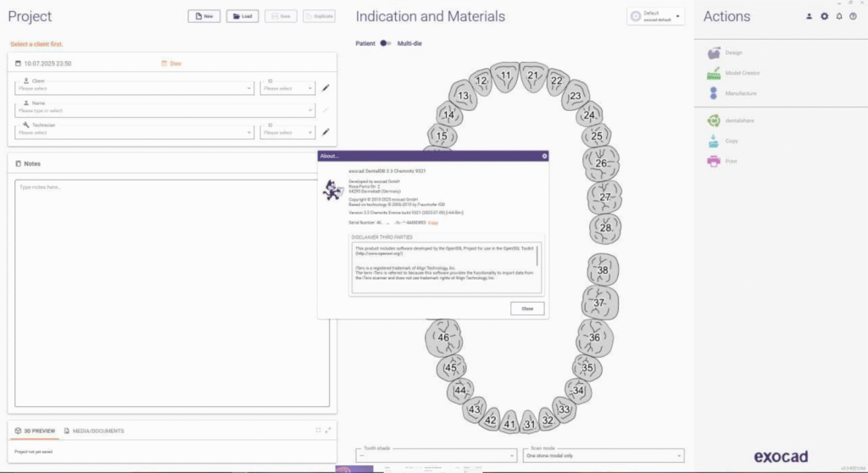The width and height of the screenshot is (868, 473).
Task: Pick tooth 23 in the dental arch
Action: point(576,97)
